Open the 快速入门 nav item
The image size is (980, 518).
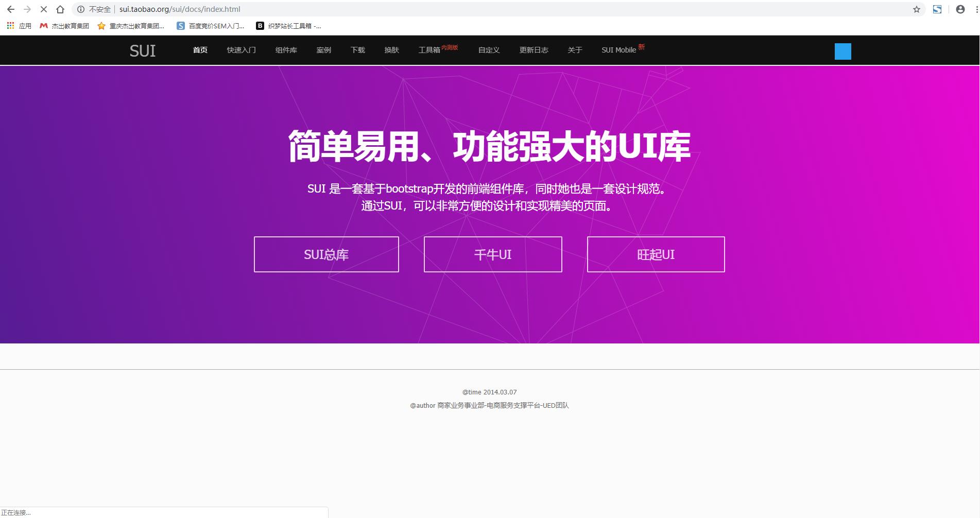tap(242, 50)
